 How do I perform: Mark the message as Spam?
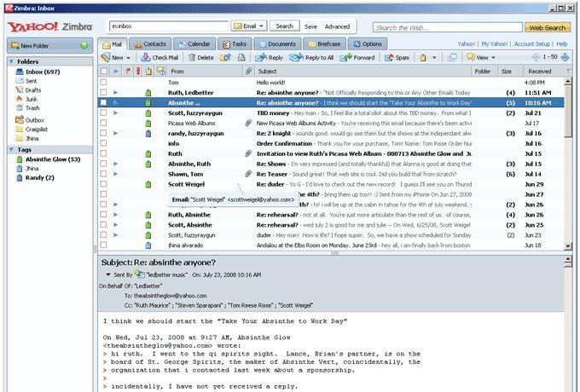[x=397, y=58]
